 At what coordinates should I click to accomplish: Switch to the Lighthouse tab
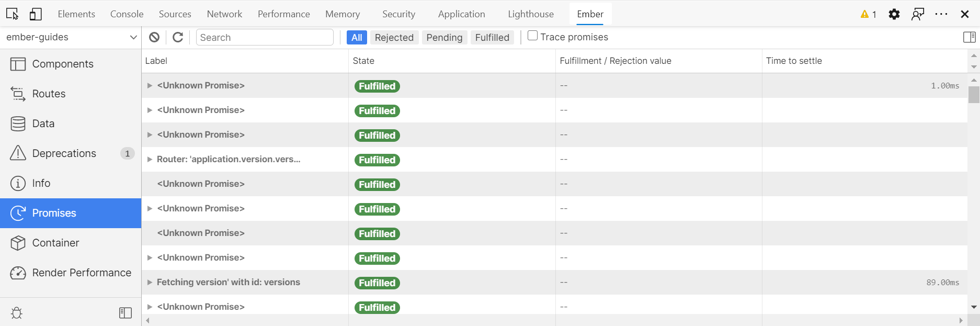[530, 14]
